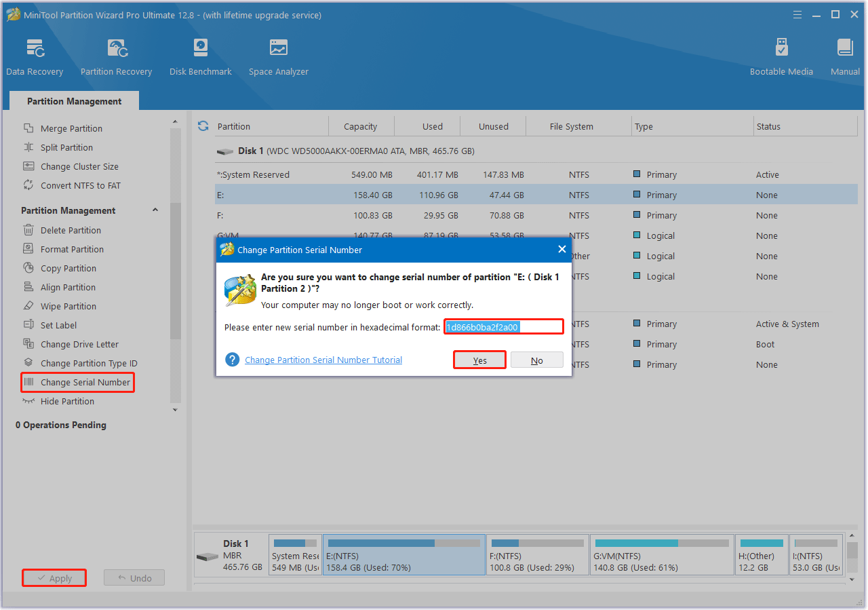Select H:(Other) block in disk map

[762, 555]
